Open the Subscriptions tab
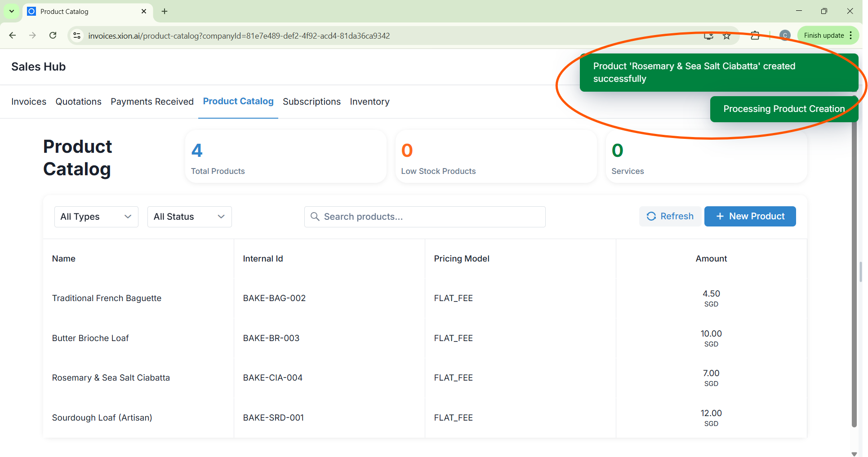This screenshot has height=457, width=868. tap(312, 102)
